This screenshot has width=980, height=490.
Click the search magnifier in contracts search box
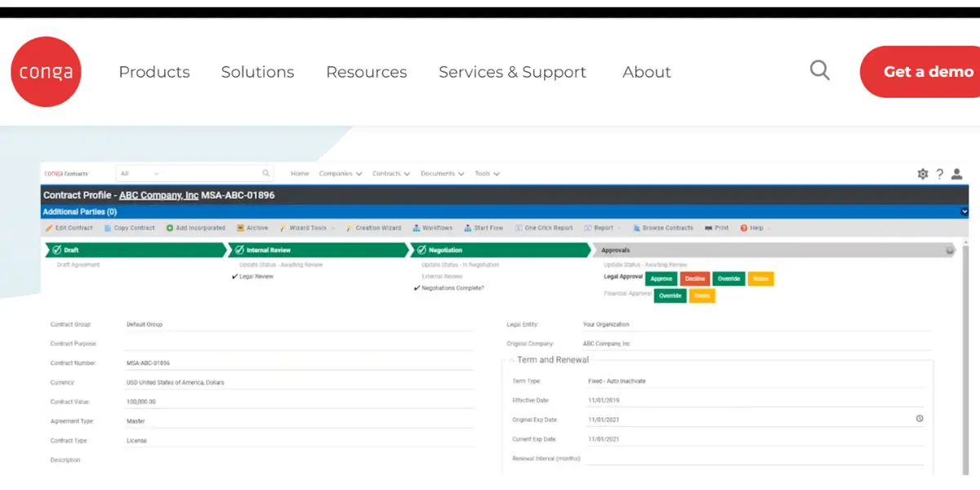[x=266, y=173]
